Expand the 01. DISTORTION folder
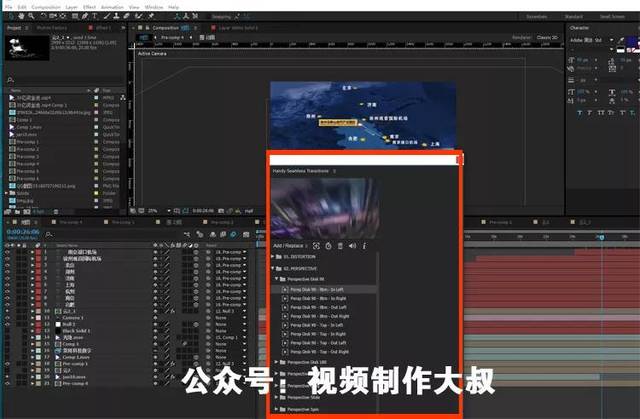Image resolution: width=640 pixels, height=419 pixels. [x=273, y=257]
